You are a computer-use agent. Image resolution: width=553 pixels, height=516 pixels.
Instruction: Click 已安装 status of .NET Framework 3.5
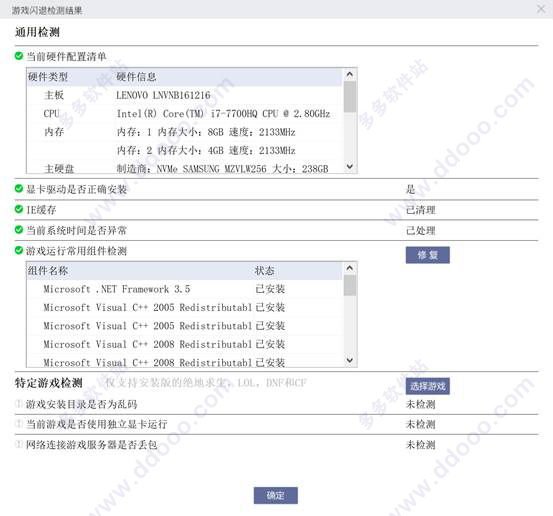coord(270,289)
